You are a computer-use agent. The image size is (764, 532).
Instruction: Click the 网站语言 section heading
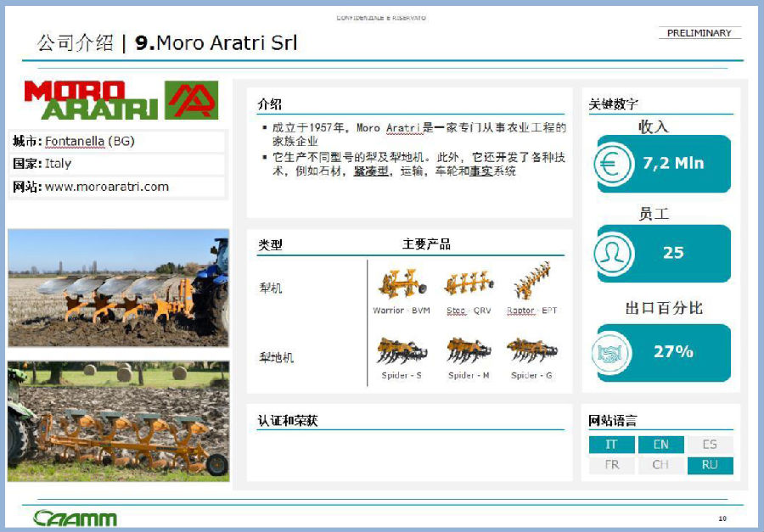(x=612, y=421)
